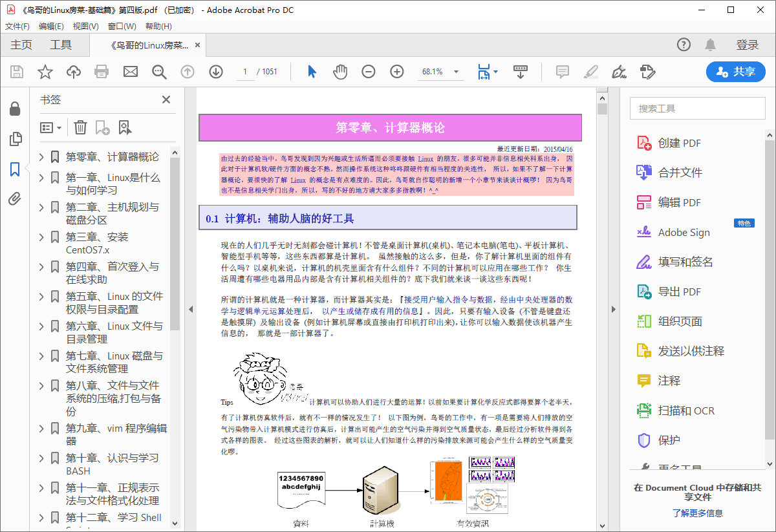Click the document vertical scrollbar thumb
Image resolution: width=776 pixels, height=532 pixels.
click(x=603, y=108)
